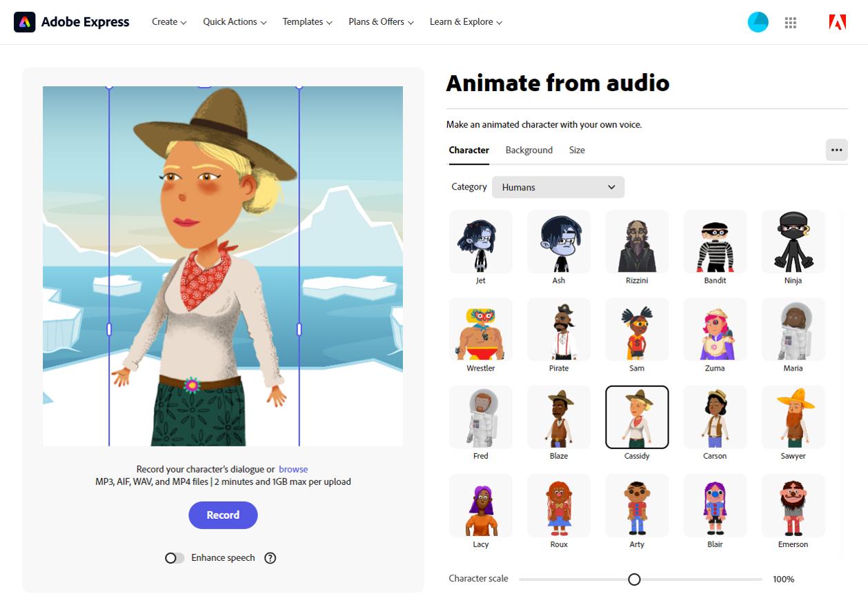Select the Ninja character

click(793, 241)
